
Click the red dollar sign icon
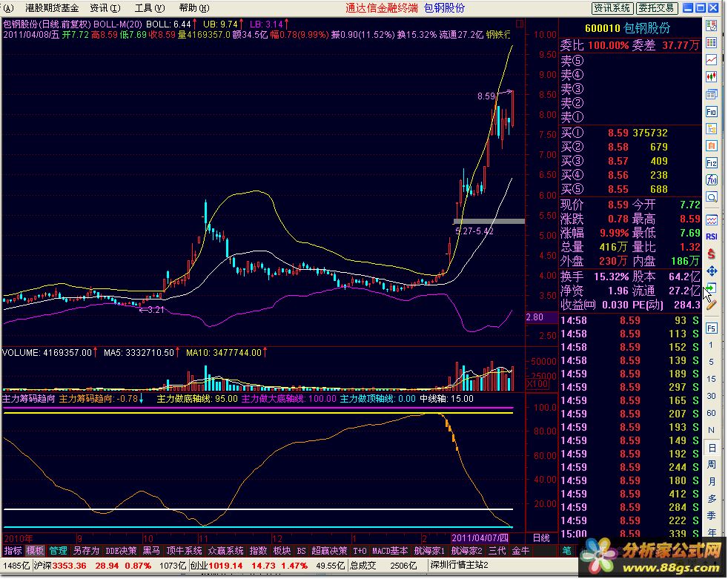coord(711,254)
